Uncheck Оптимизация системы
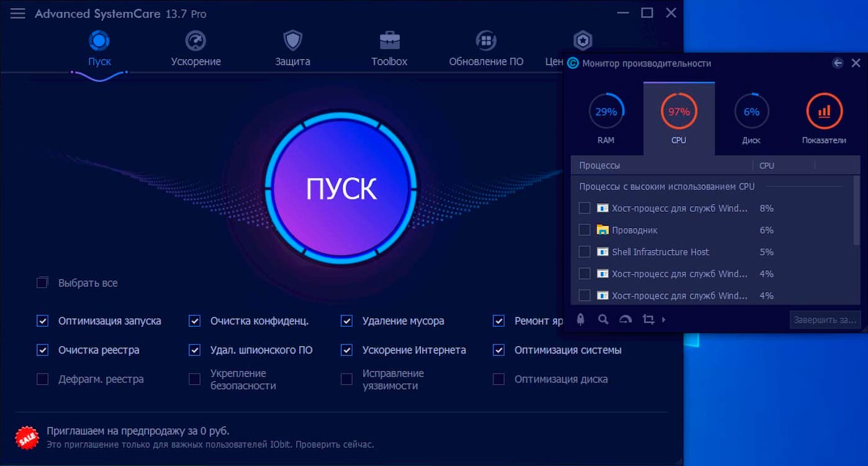This screenshot has width=868, height=466. tap(499, 350)
